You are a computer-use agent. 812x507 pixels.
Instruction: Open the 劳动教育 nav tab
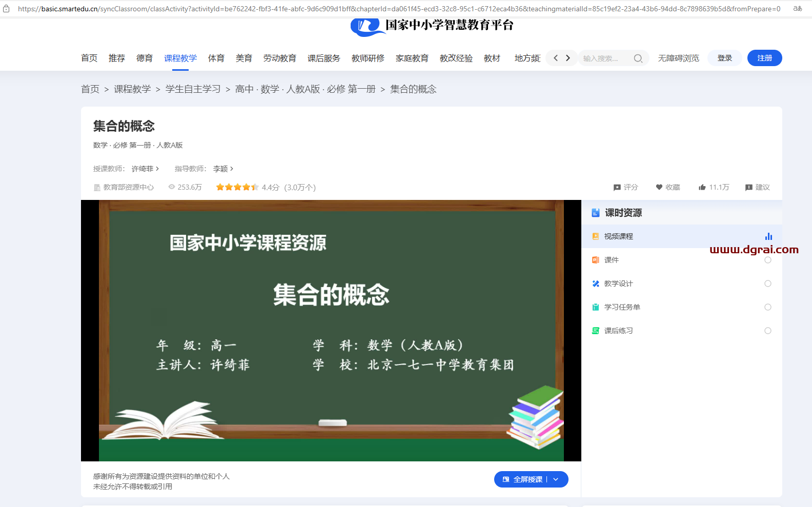coord(280,58)
